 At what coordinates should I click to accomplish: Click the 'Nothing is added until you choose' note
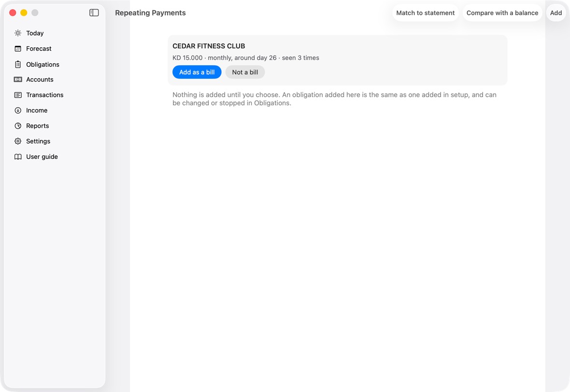[334, 99]
